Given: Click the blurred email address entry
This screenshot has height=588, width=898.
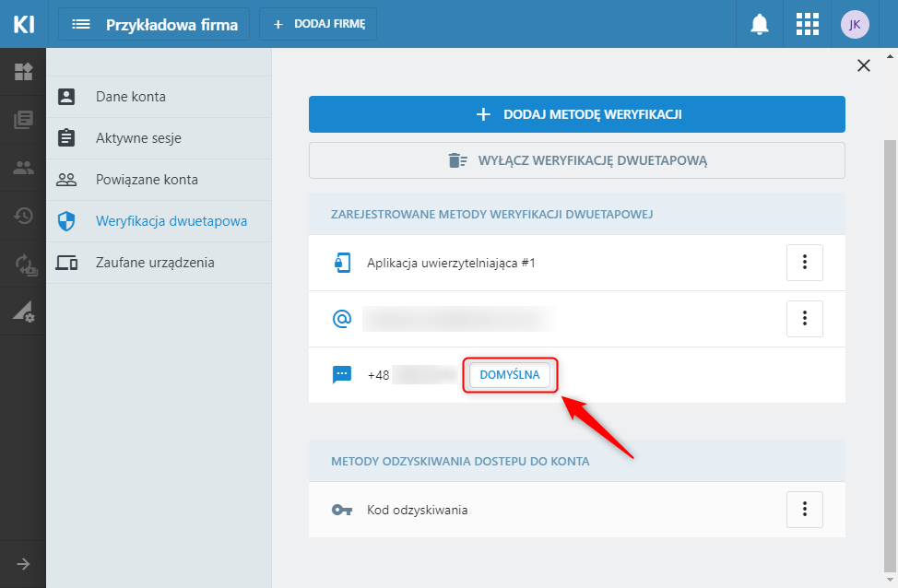Looking at the screenshot, I should (x=459, y=318).
